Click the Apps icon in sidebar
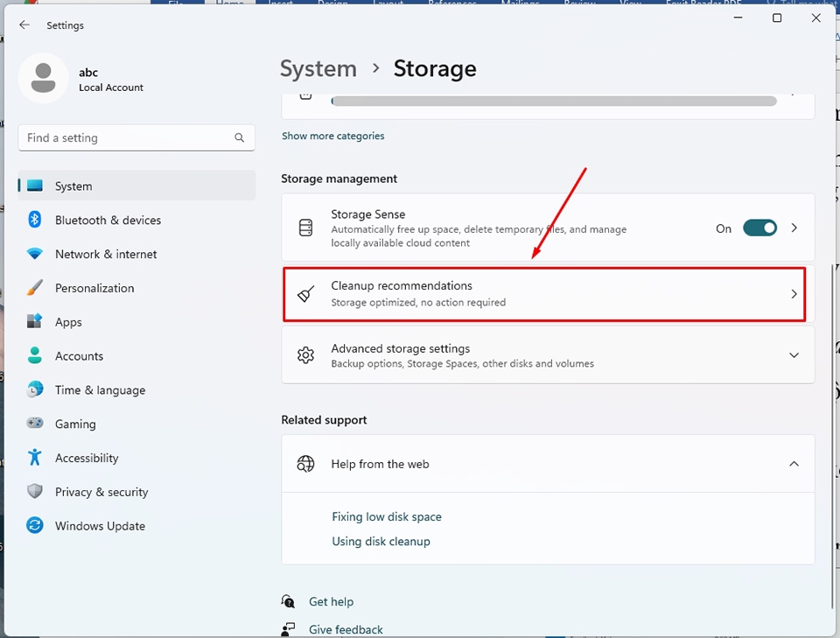Viewport: 840px width, 638px height. tap(35, 321)
